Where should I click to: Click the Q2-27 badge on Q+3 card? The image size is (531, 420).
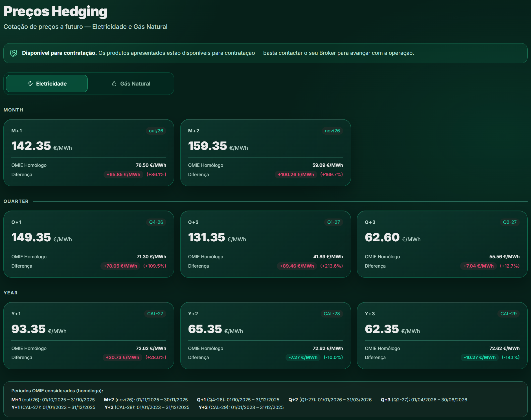[510, 222]
